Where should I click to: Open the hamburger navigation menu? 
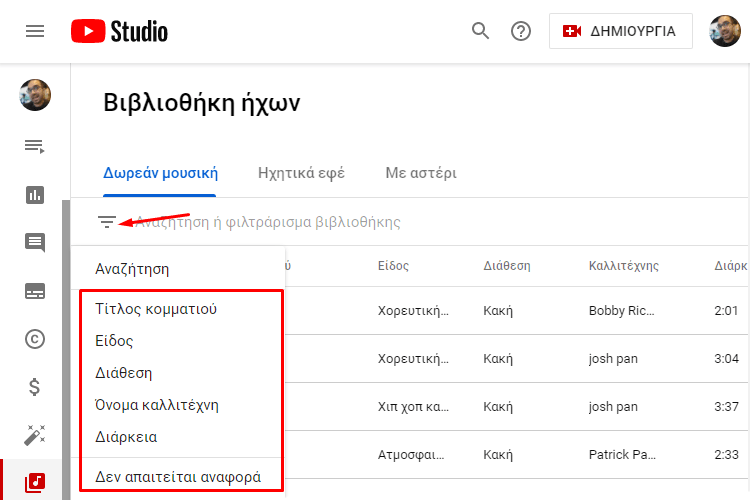pos(35,31)
